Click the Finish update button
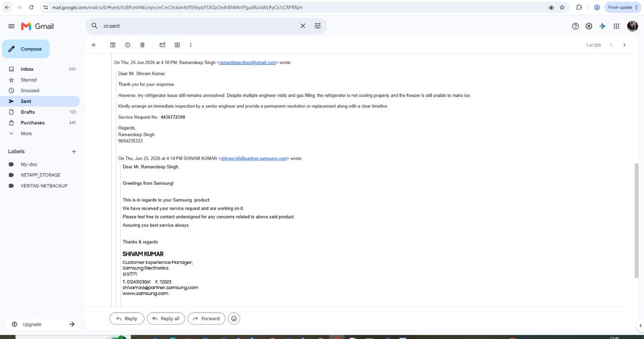 [621, 8]
